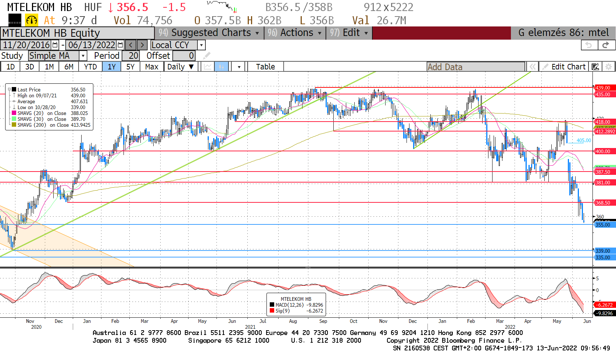Image resolution: width=616 pixels, height=364 pixels.
Task: Click the redo arrow button
Action: tap(606, 45)
